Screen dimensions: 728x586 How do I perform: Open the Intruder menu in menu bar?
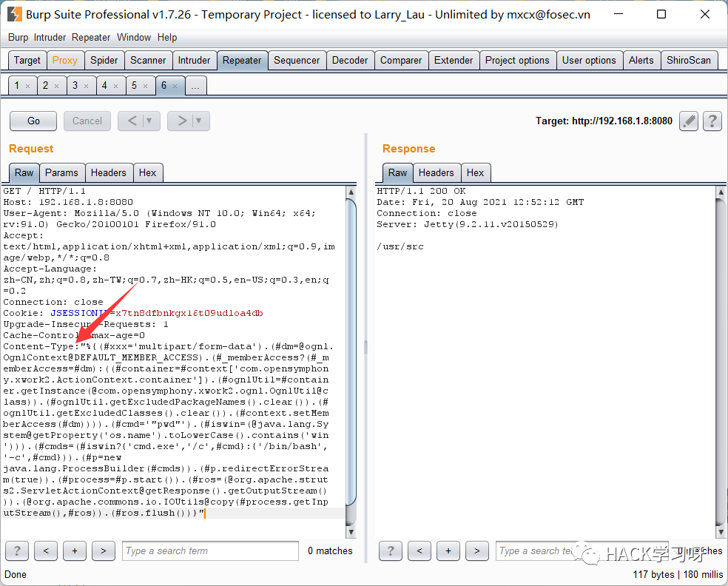click(x=50, y=38)
